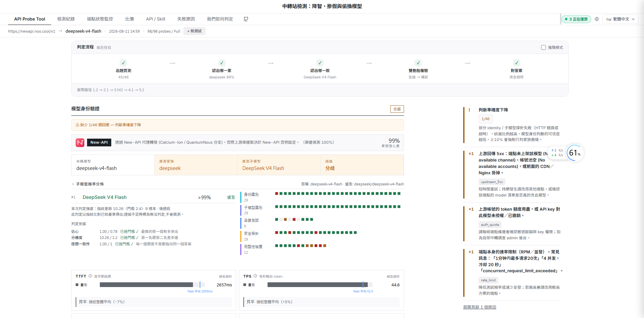644x318 pixels.
Task: Click the 認出哪一款 step checkmark icon
Action: tap(320, 63)
